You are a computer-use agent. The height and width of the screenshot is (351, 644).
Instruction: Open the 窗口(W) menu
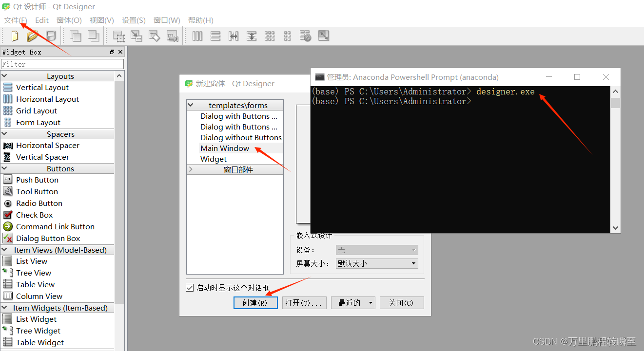167,20
